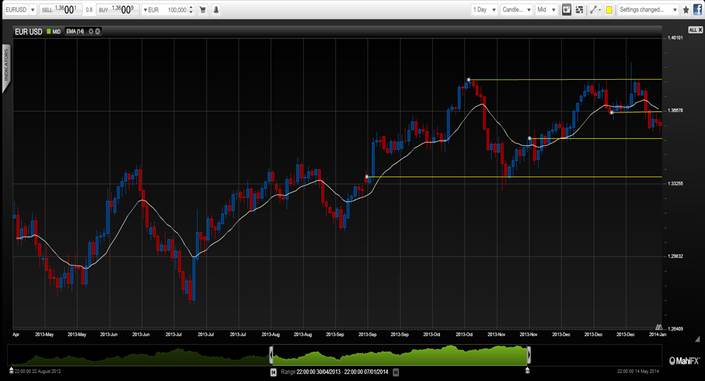
Task: Click the price alert bell icon
Action: pyautogui.click(x=216, y=9)
